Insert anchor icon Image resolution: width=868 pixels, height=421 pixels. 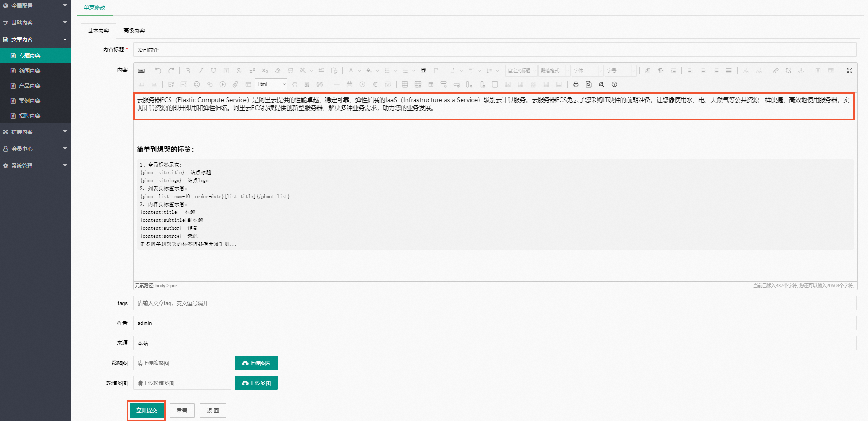point(801,71)
